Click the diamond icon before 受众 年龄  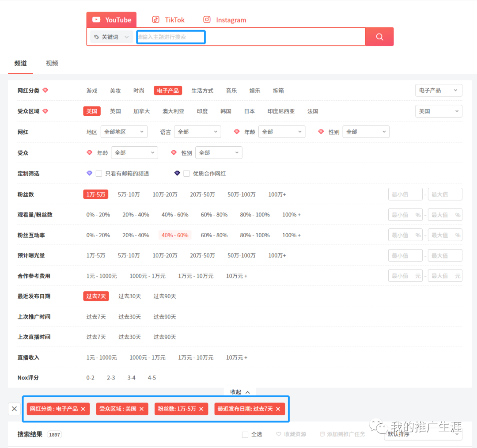(x=89, y=152)
